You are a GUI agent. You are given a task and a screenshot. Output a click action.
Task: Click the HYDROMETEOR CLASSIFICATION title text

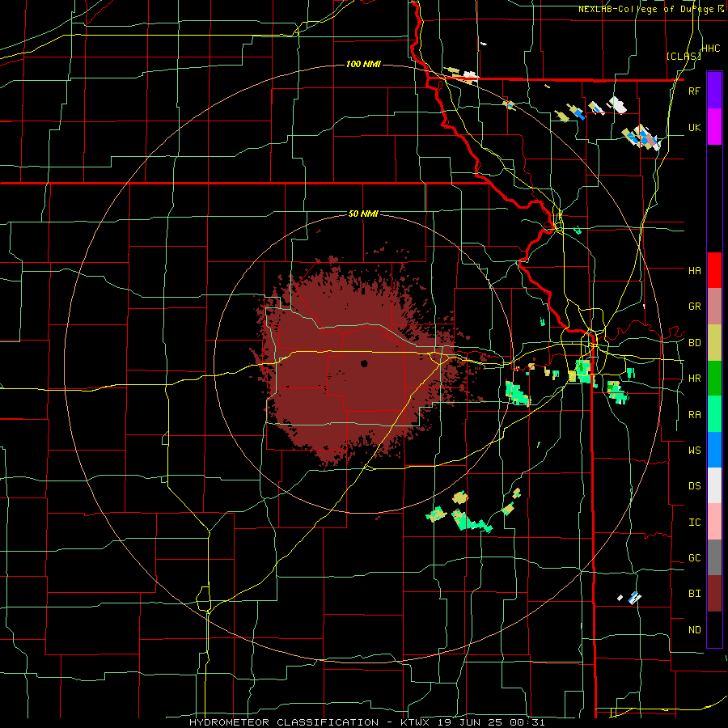coord(284,722)
